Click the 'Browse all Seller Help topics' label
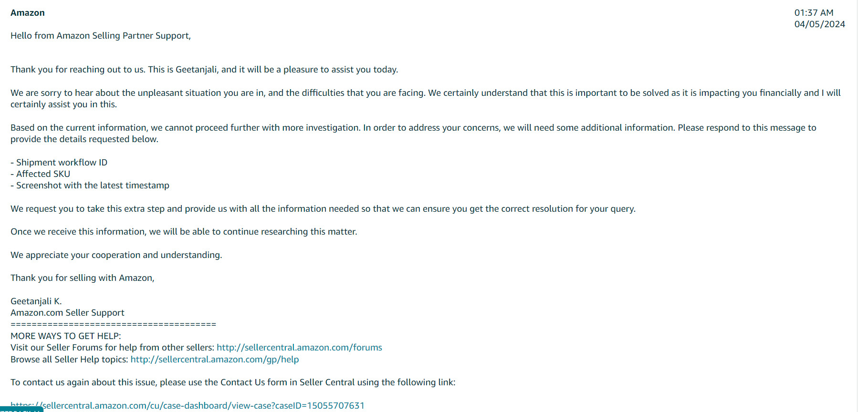 pyautogui.click(x=69, y=360)
